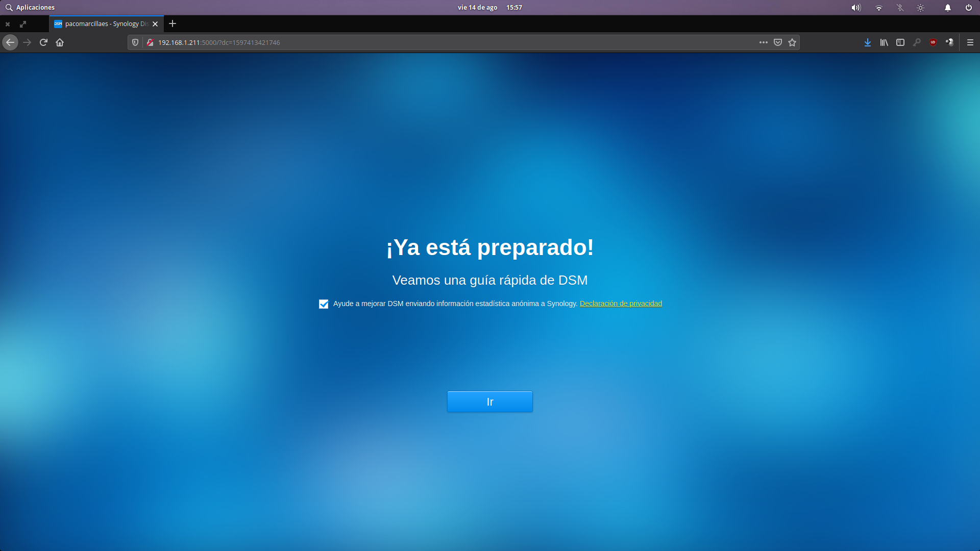980x551 pixels.
Task: Open the page actions three-dot menu
Action: pos(763,43)
